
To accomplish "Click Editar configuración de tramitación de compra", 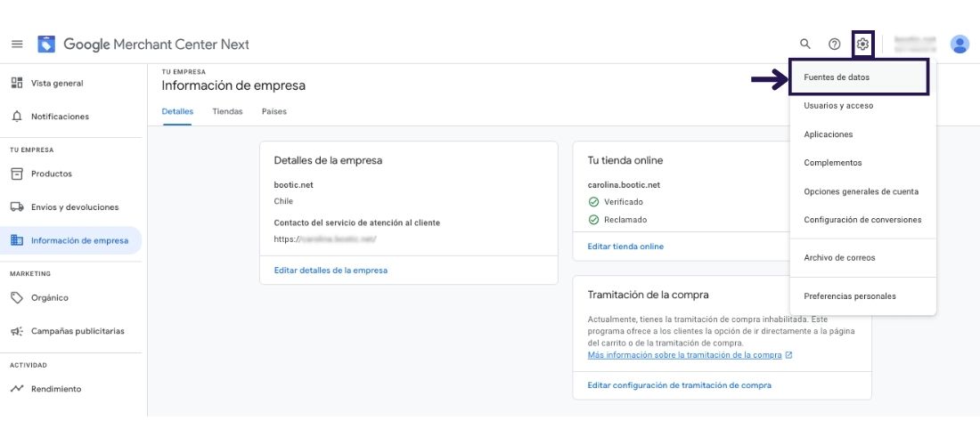I will point(680,385).
